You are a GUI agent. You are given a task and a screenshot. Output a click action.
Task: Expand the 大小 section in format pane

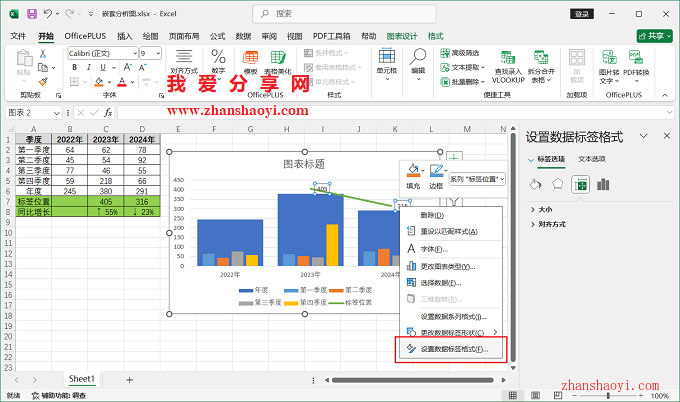(542, 209)
